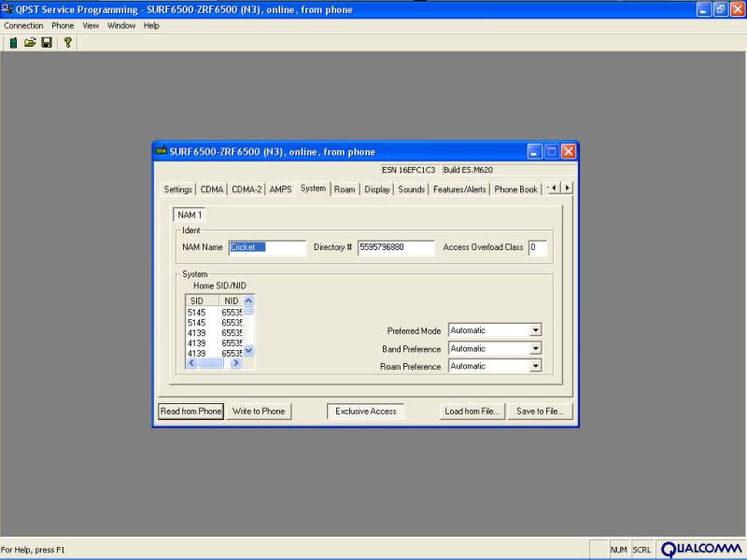Click the ESN 16EFC1C3 label
Screen dimensions: 747x560
(x=409, y=170)
